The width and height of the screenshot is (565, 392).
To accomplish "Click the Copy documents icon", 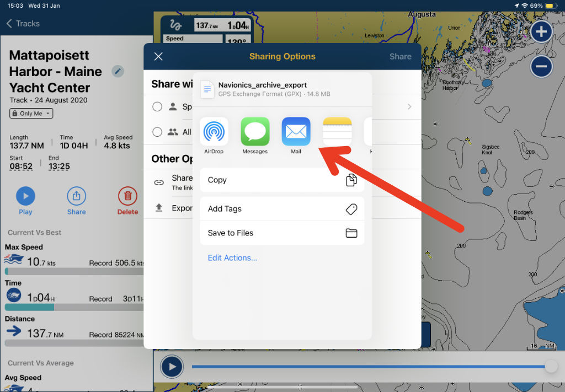I will (x=351, y=180).
